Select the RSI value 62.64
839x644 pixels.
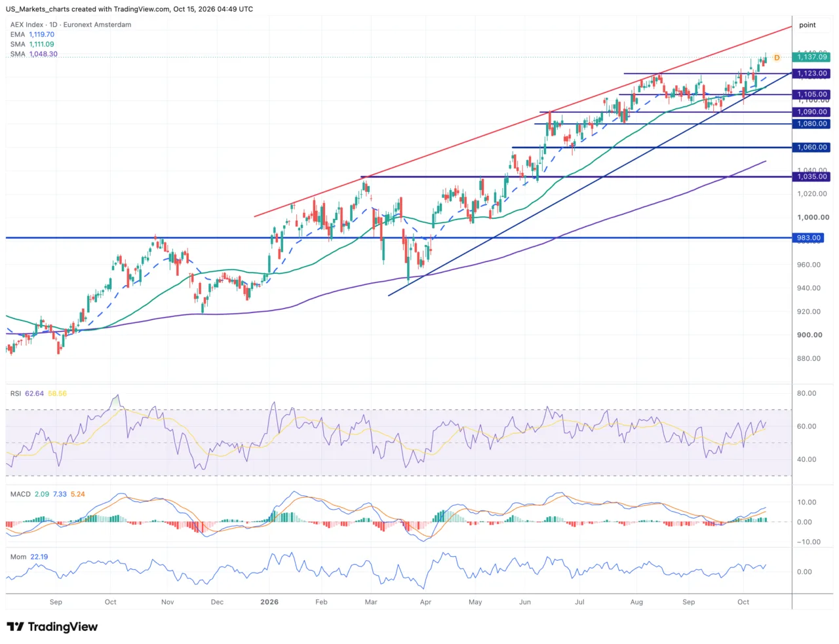34,394
